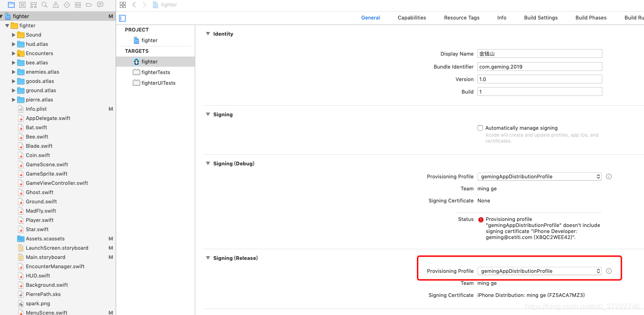Switch to the Build Settings tab

[x=541, y=18]
